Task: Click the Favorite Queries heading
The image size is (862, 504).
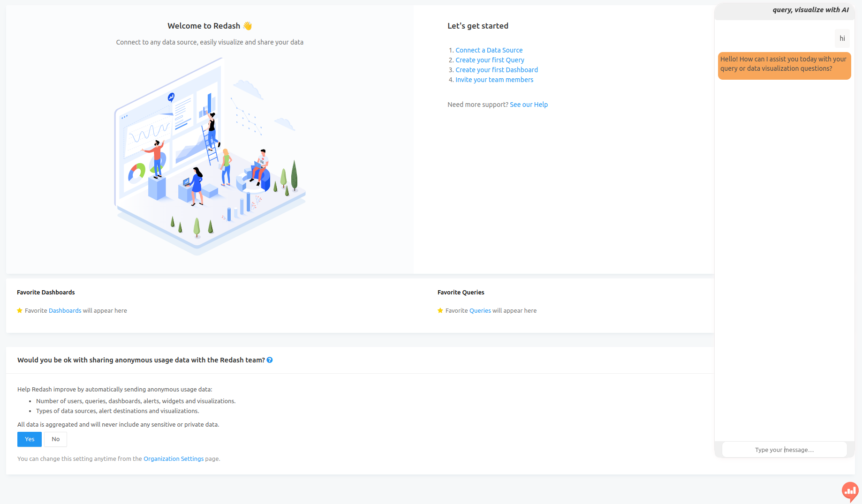Action: pyautogui.click(x=461, y=292)
